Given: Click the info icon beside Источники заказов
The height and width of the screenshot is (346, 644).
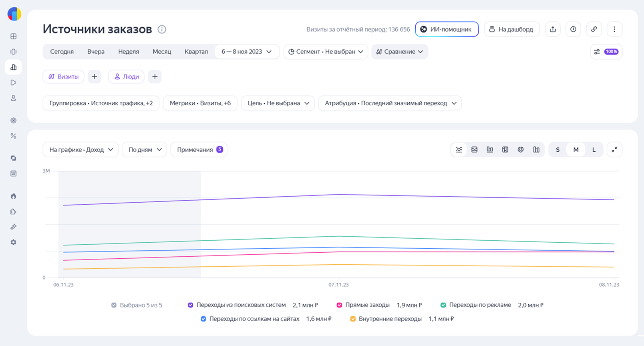Looking at the screenshot, I should coord(162,29).
